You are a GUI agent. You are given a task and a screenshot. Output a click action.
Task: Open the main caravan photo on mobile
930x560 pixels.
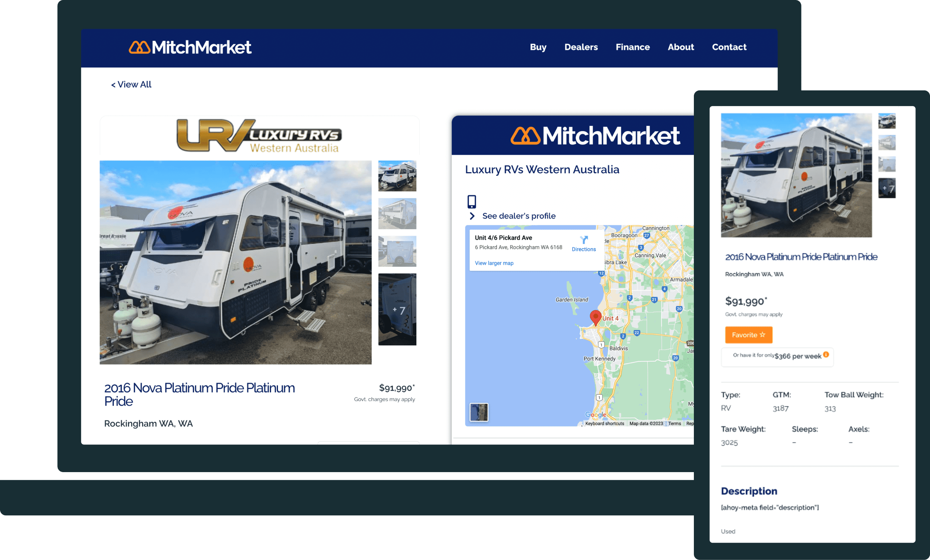[796, 175]
